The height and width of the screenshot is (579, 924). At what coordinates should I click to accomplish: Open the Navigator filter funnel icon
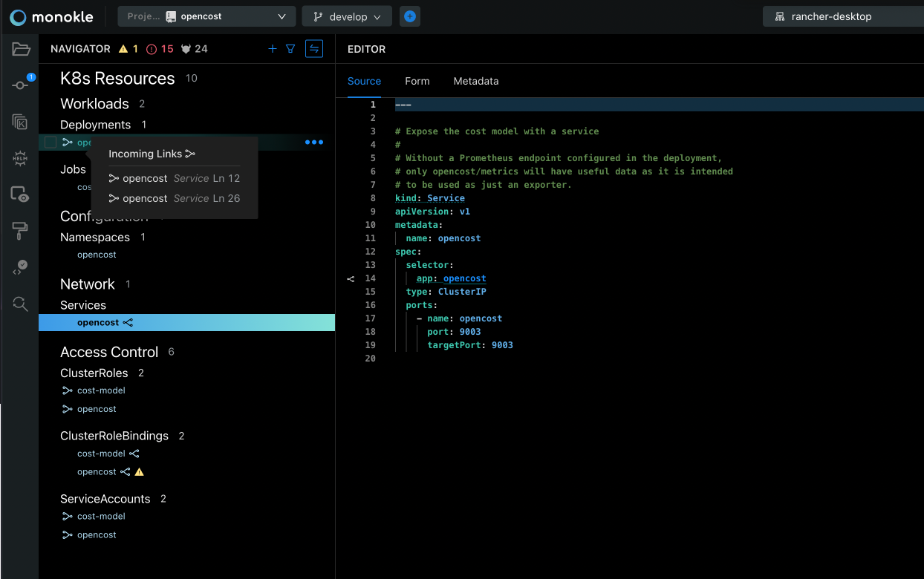click(x=291, y=49)
